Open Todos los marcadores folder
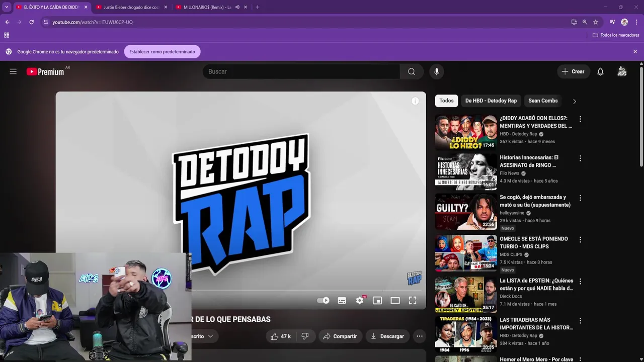This screenshot has width=644, height=362. click(616, 35)
